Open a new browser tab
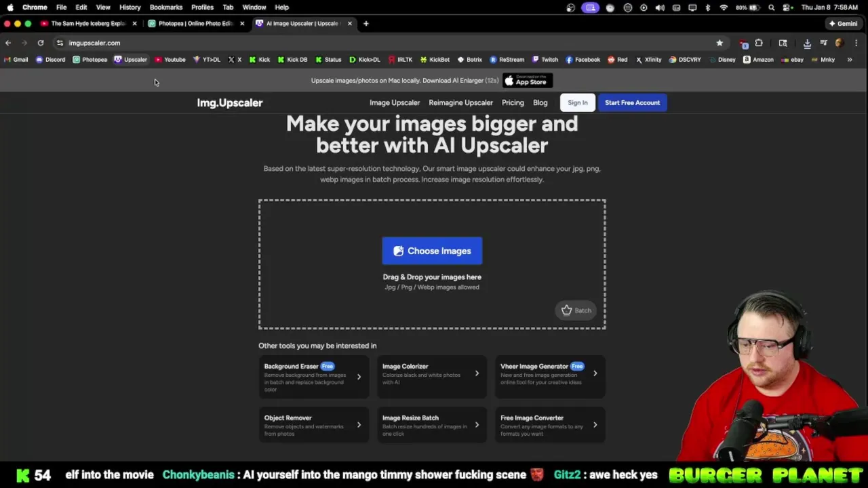The image size is (868, 488). point(366,23)
